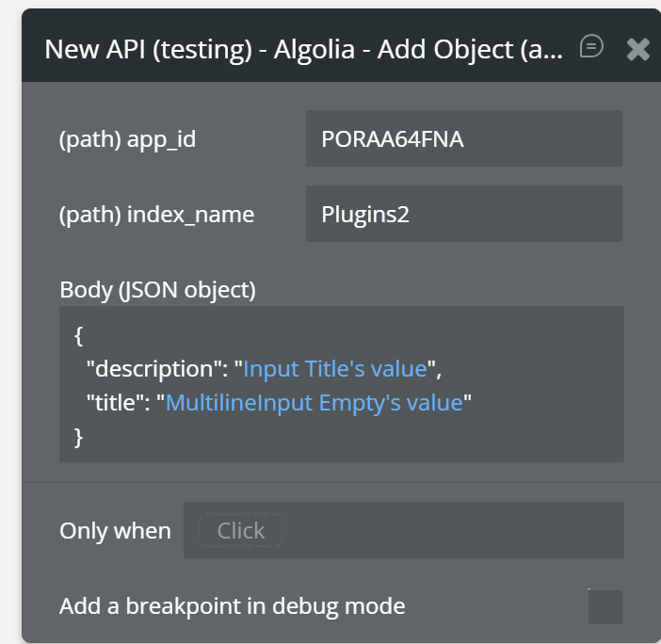Place cursor at closing brace in body
The height and width of the screenshot is (644, 661).
[x=78, y=437]
